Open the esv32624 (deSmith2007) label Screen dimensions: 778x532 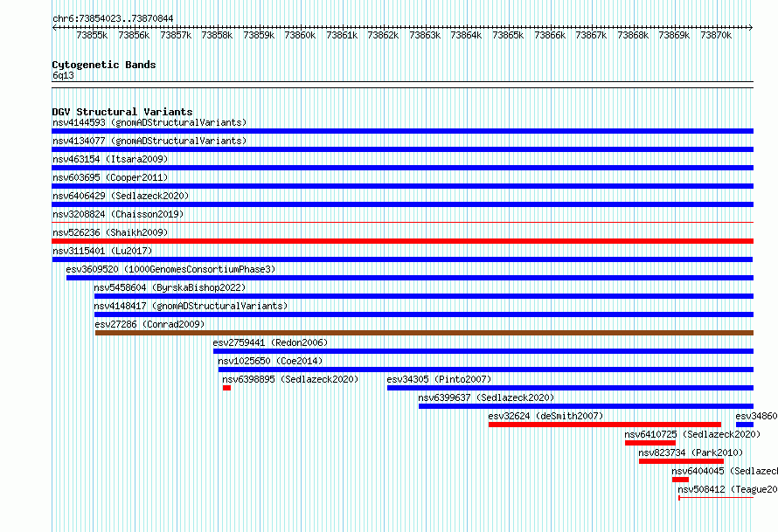click(x=545, y=416)
